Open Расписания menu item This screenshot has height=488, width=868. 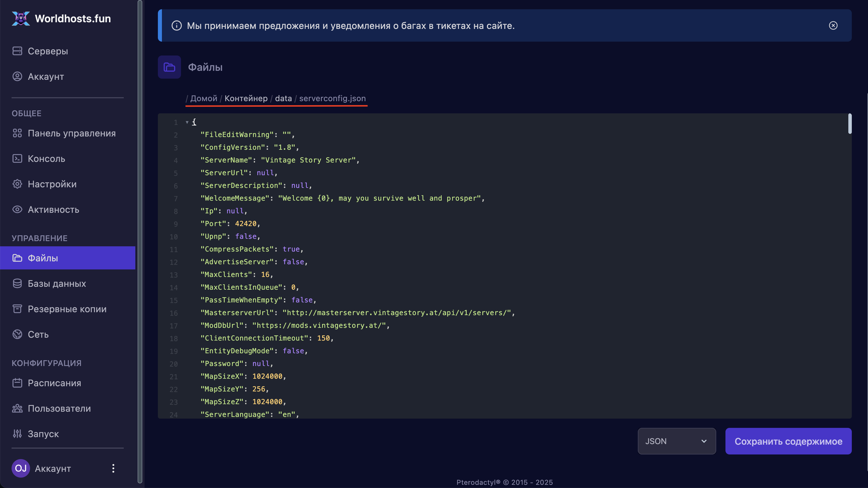pos(54,383)
